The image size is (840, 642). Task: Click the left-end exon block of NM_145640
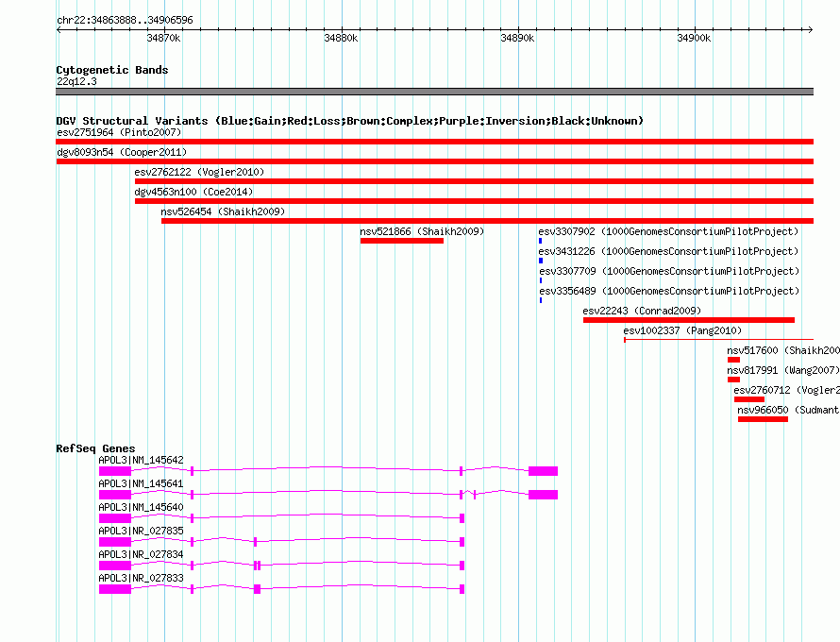pos(115,518)
